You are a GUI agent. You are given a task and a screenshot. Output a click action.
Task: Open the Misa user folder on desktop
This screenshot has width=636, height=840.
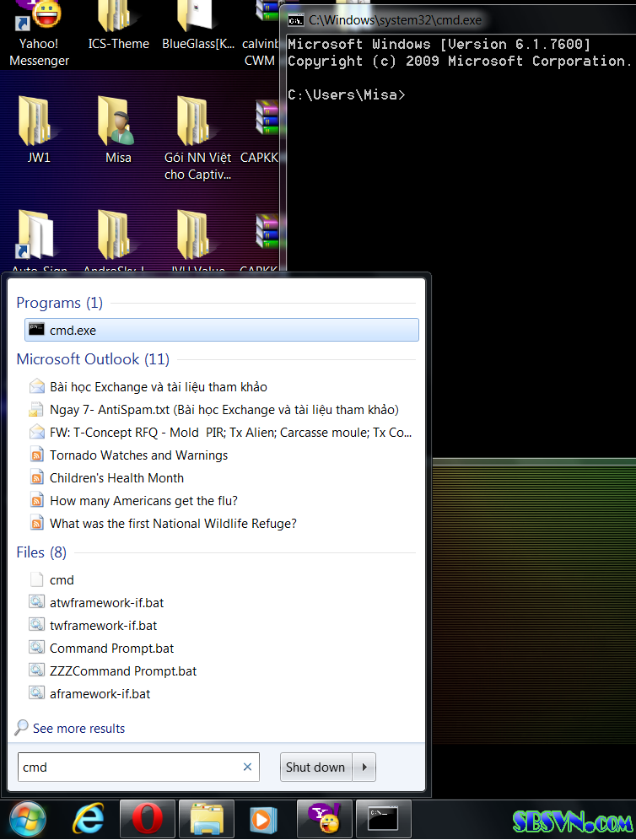pyautogui.click(x=118, y=131)
